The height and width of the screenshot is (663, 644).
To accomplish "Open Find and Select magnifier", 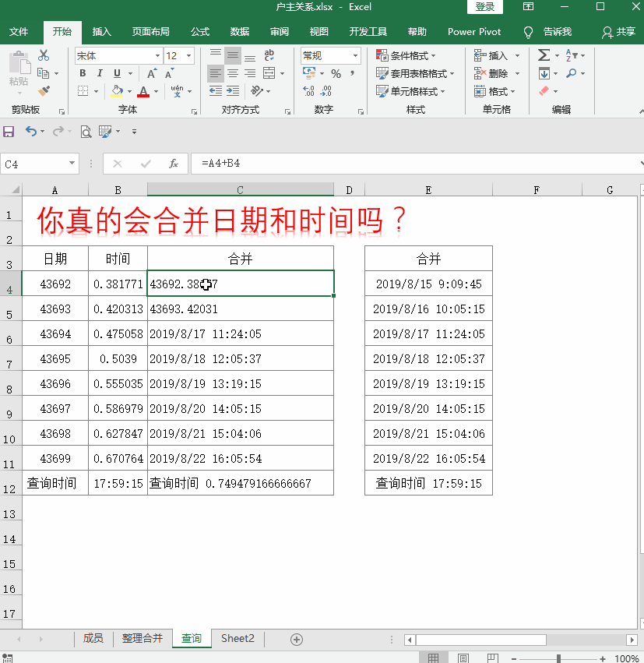I will [x=571, y=73].
